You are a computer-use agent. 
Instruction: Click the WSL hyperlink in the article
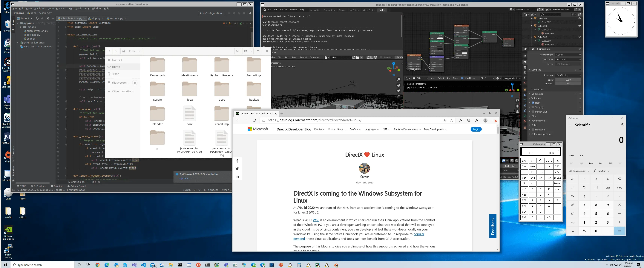[316, 220]
